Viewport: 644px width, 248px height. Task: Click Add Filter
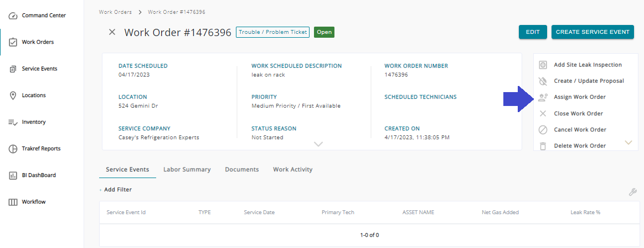(115, 190)
